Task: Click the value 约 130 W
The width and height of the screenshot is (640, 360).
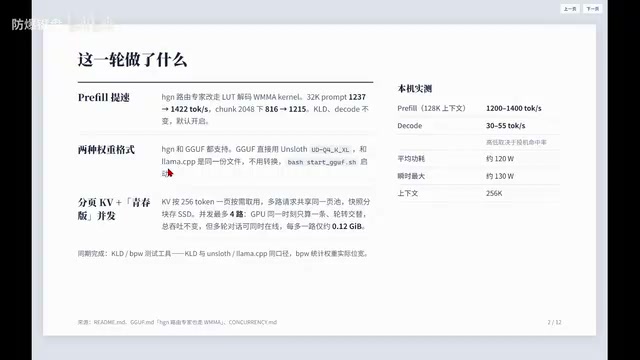Action: (500, 176)
